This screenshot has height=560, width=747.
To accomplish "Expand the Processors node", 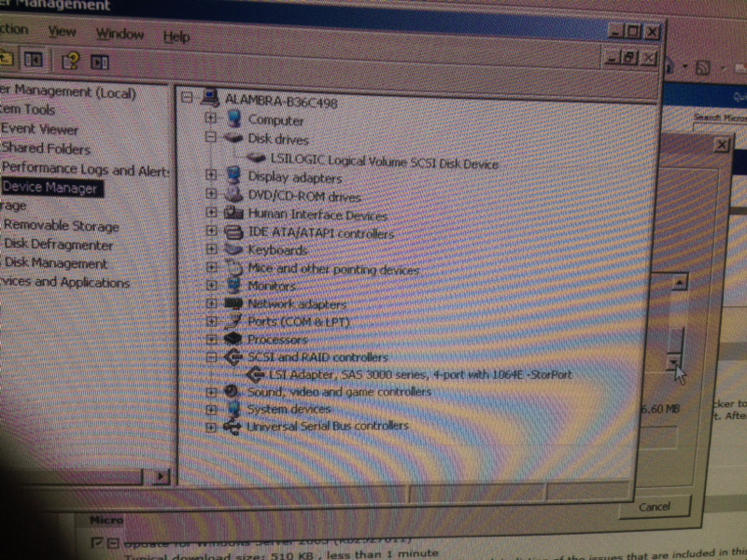I will [211, 339].
